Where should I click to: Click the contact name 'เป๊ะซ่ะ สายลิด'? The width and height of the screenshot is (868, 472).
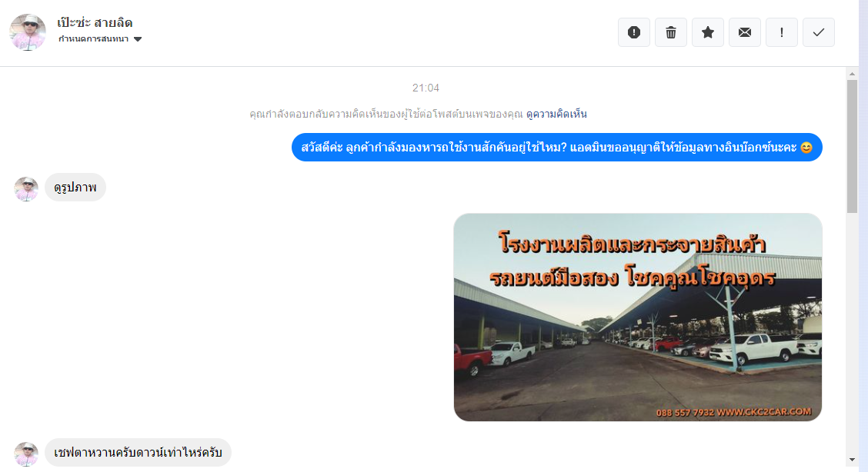tap(95, 22)
